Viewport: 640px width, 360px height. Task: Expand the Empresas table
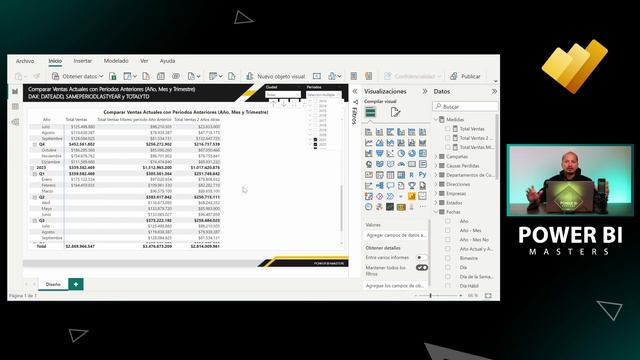point(436,193)
